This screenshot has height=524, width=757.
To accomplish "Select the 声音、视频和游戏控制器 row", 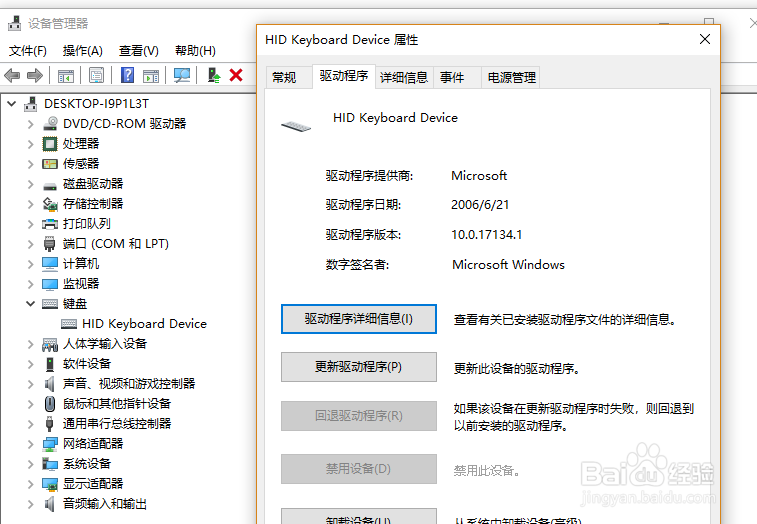I will click(x=129, y=384).
